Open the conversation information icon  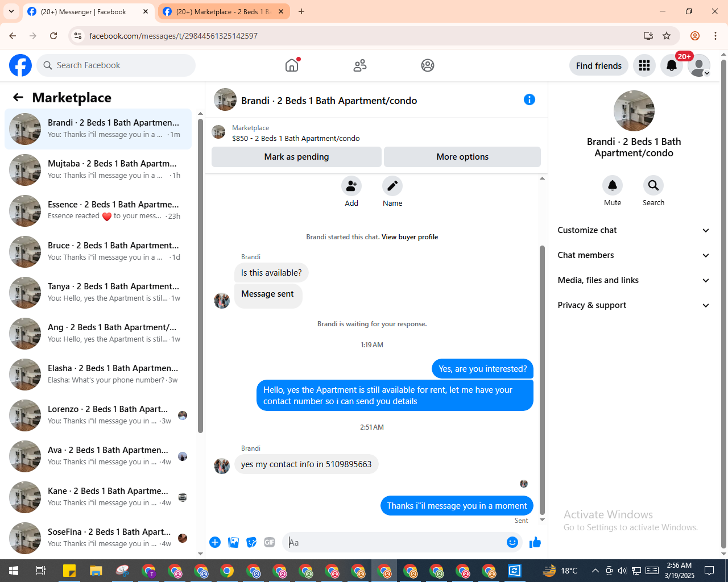pyautogui.click(x=530, y=100)
